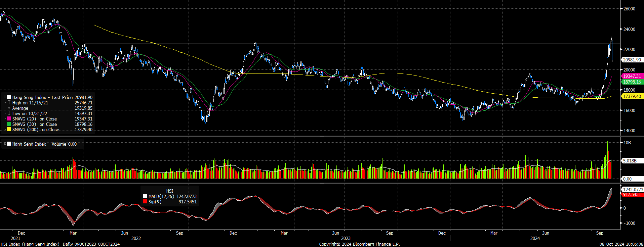This screenshot has height=247, width=644.
Task: Click the divider handle between volume and MACD panes
Action: click(x=322, y=183)
